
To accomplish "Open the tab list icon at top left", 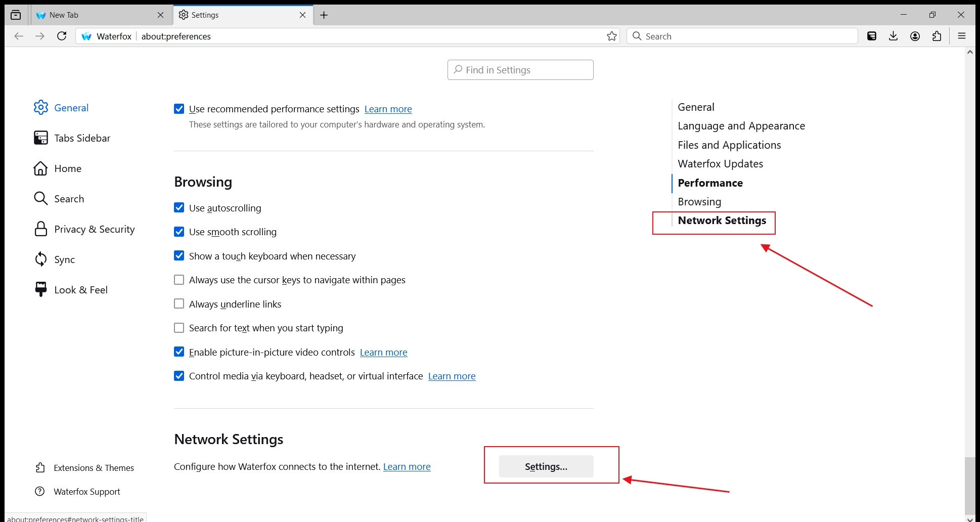I will [x=16, y=15].
